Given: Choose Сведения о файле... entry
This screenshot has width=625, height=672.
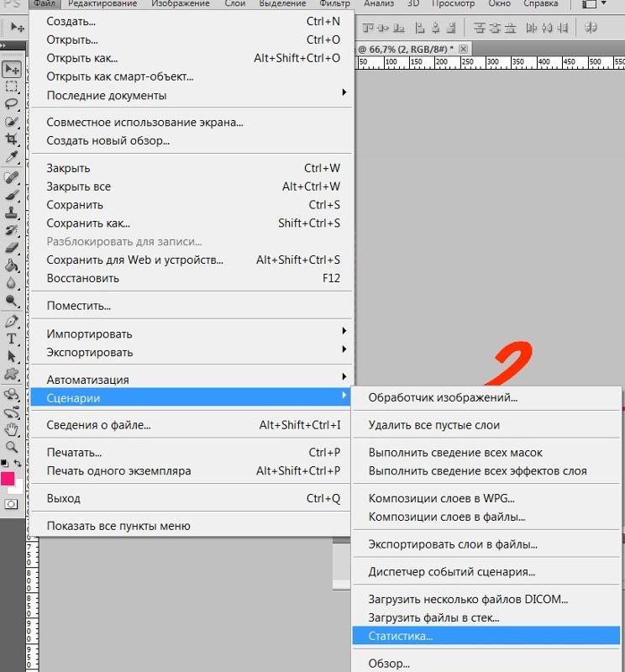Looking at the screenshot, I should pos(192,425).
